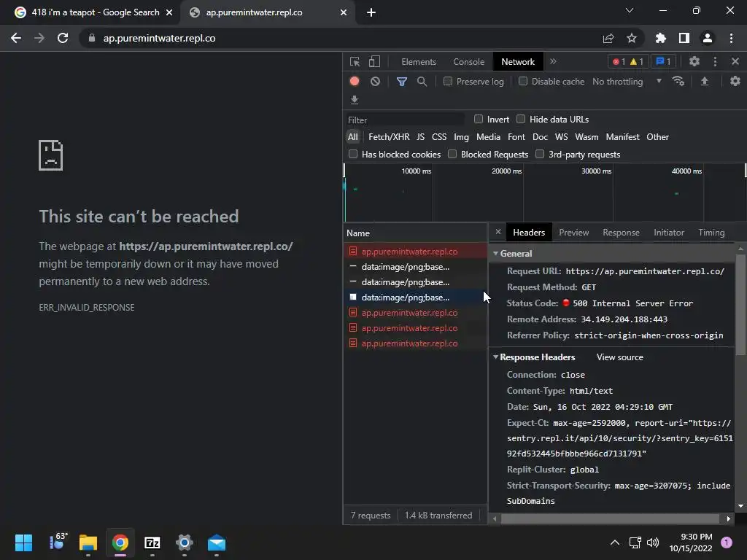Toggle the device toolbar icon
The width and height of the screenshot is (747, 560).
tap(374, 61)
